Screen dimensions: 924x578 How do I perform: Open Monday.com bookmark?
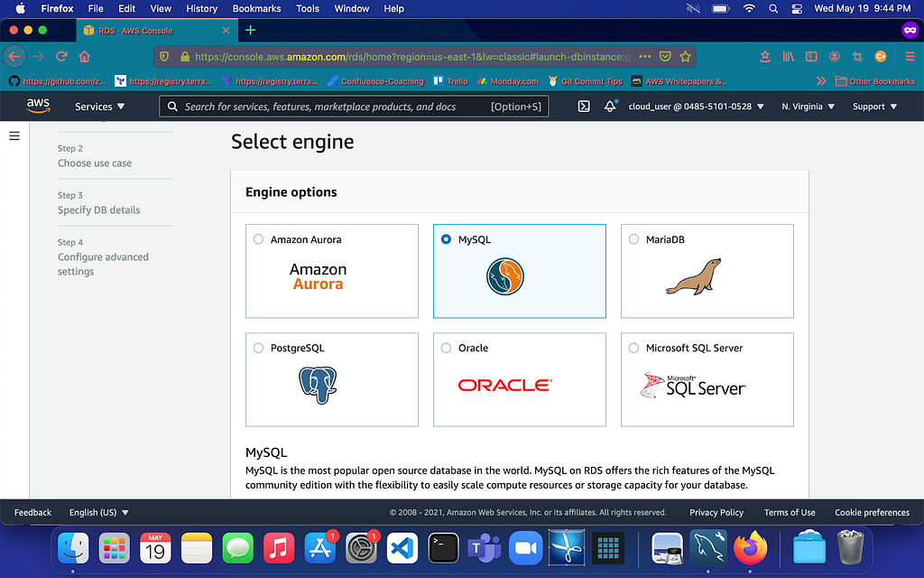coord(508,80)
